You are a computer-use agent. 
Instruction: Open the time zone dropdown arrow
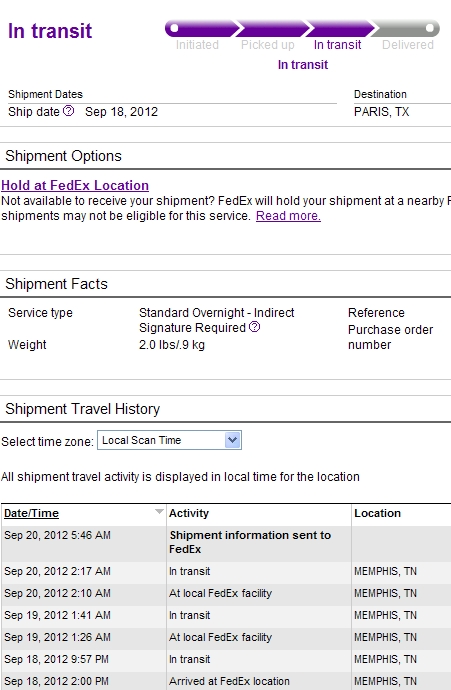tap(233, 440)
